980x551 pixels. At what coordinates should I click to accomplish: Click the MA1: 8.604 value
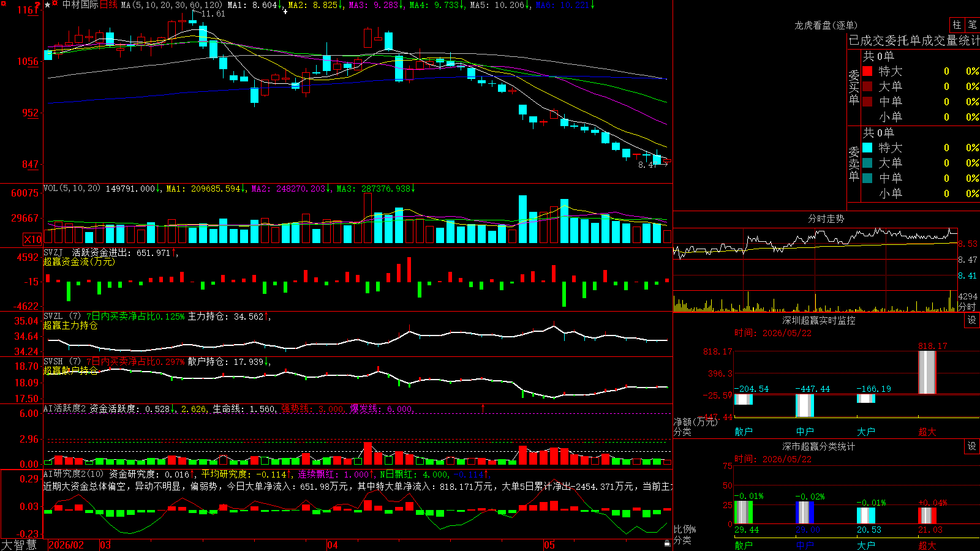pos(252,5)
